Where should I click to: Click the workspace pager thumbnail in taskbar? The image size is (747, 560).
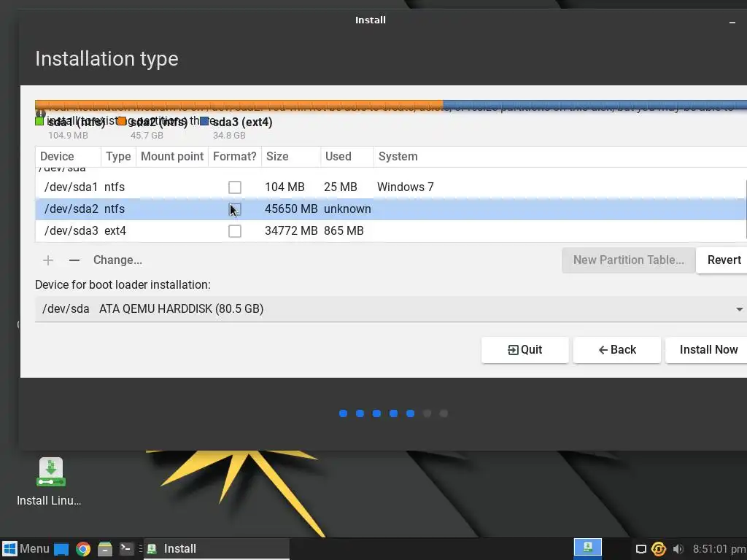tap(587, 548)
